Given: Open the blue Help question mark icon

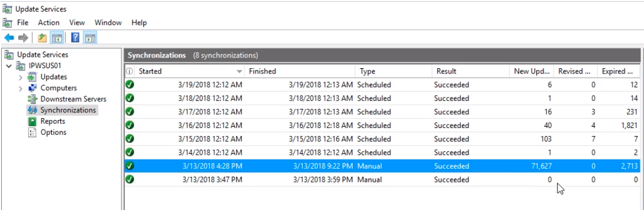Looking at the screenshot, I should point(75,38).
